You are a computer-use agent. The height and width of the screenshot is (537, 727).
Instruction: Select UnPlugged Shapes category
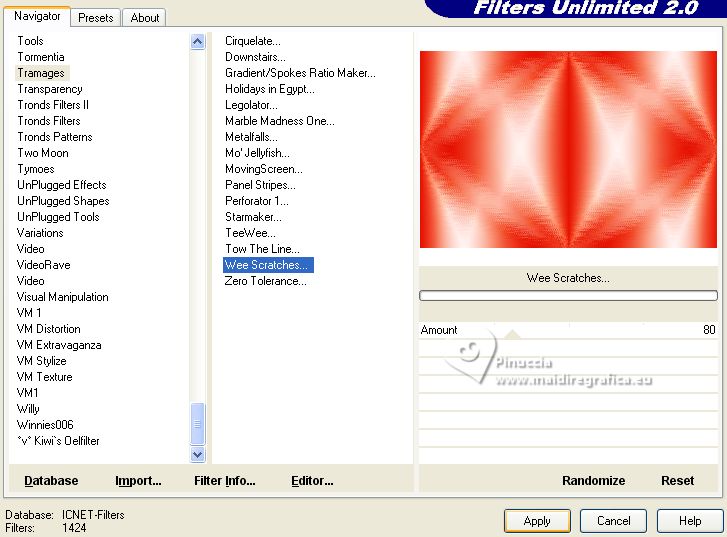coord(63,201)
